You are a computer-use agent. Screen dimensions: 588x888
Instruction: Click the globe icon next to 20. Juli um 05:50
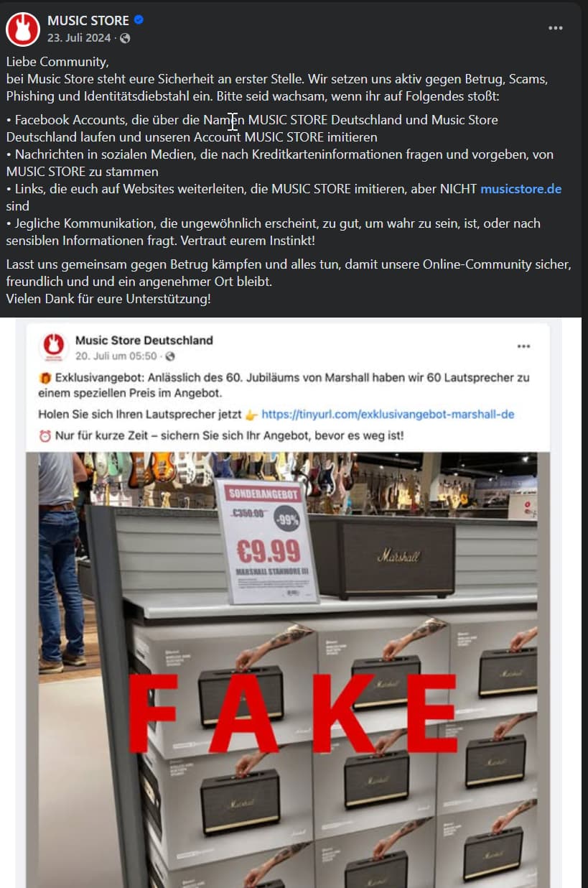pos(170,356)
